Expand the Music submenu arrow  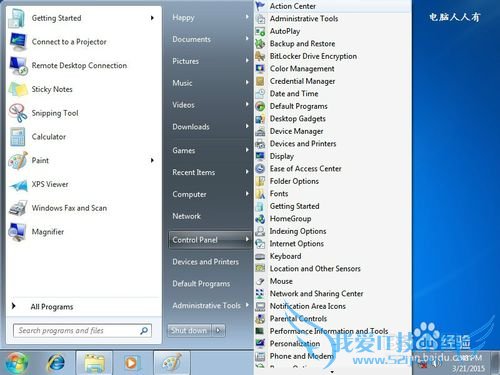coord(247,82)
